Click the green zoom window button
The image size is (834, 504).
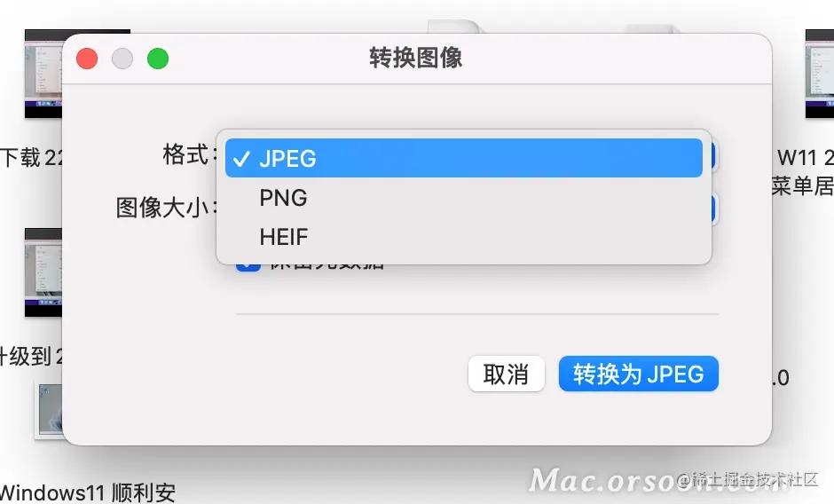click(158, 59)
